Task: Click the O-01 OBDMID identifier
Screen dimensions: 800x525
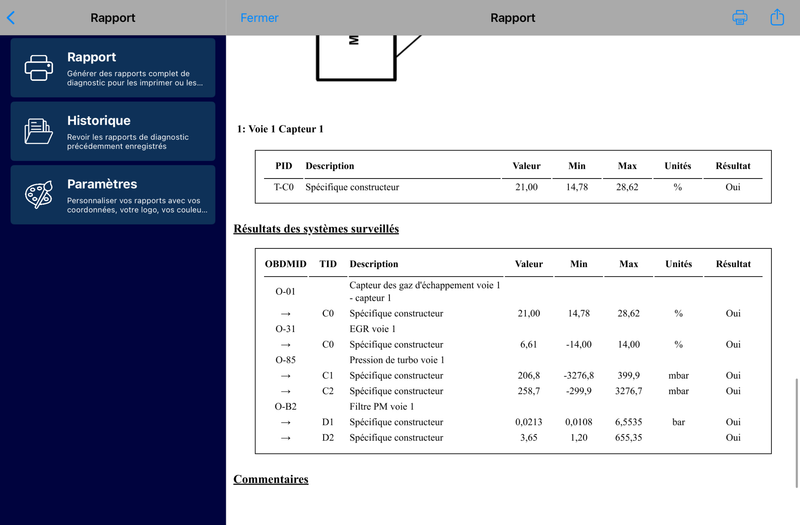Action: coord(286,291)
